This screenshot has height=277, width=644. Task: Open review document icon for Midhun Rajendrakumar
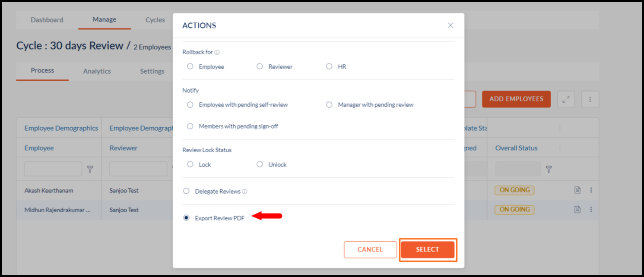(577, 210)
